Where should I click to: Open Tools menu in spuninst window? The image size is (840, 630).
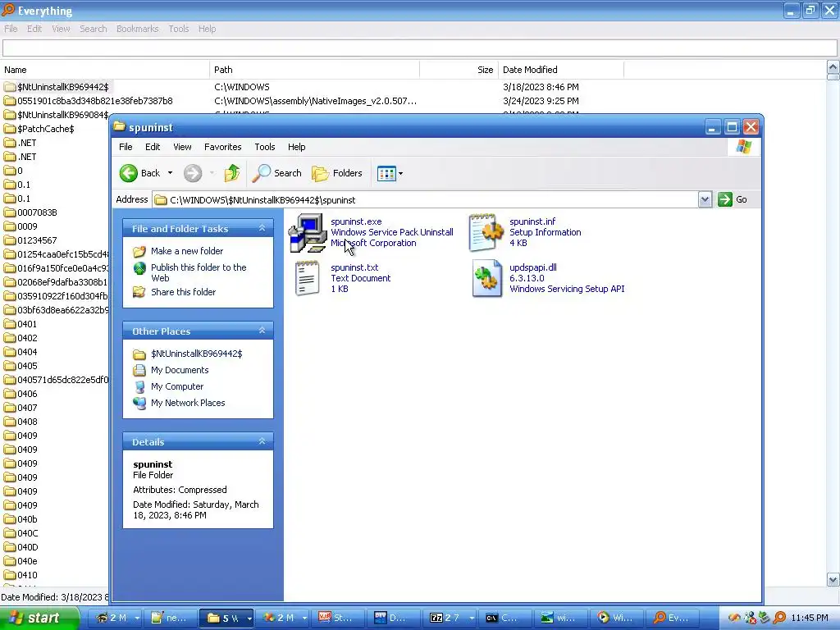(265, 147)
